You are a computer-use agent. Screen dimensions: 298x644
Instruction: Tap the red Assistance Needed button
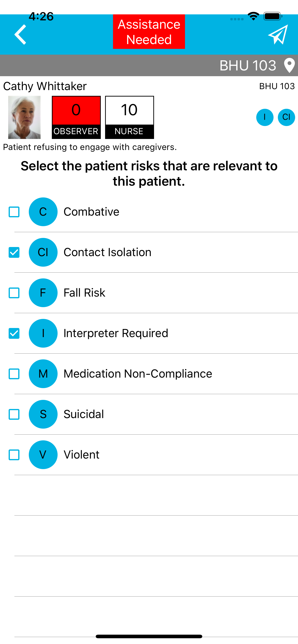click(149, 32)
